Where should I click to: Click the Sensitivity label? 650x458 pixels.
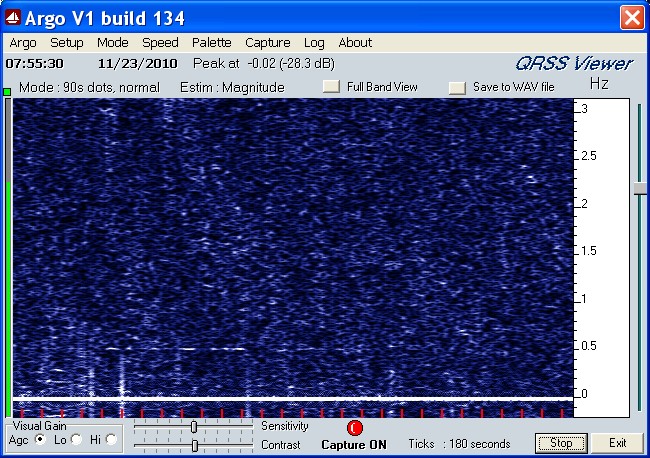(285, 426)
